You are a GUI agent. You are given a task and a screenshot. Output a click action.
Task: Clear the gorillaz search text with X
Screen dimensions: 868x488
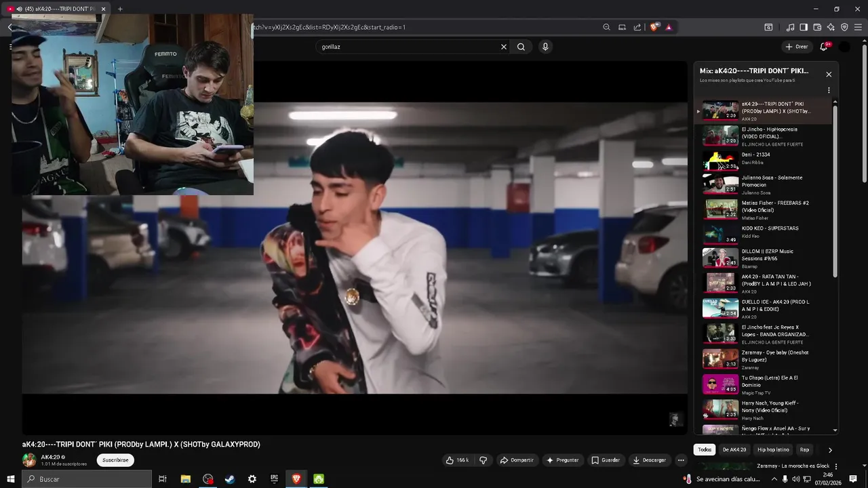pyautogui.click(x=503, y=47)
